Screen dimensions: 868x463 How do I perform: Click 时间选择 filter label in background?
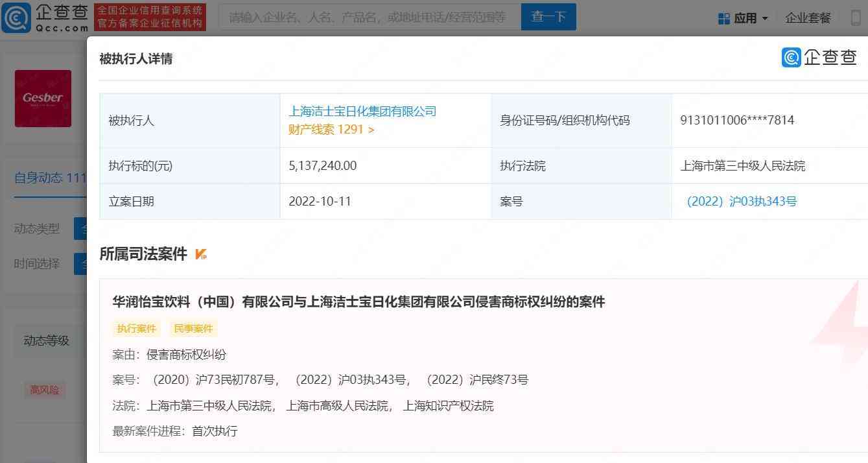click(x=37, y=264)
